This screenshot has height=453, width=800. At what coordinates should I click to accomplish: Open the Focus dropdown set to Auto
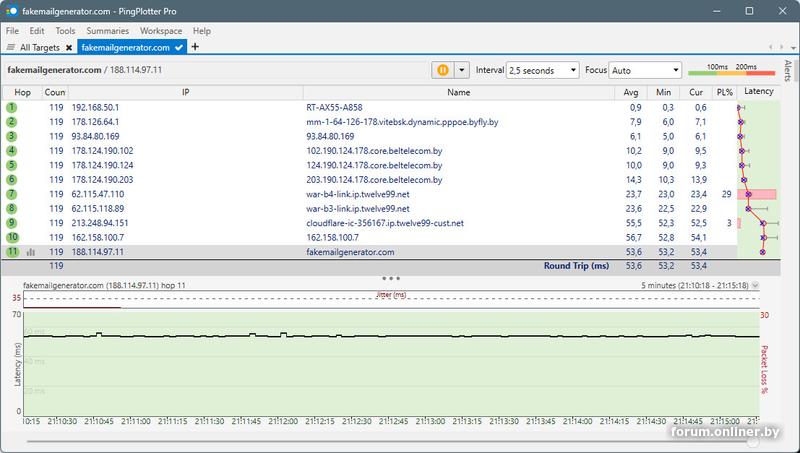pos(645,71)
